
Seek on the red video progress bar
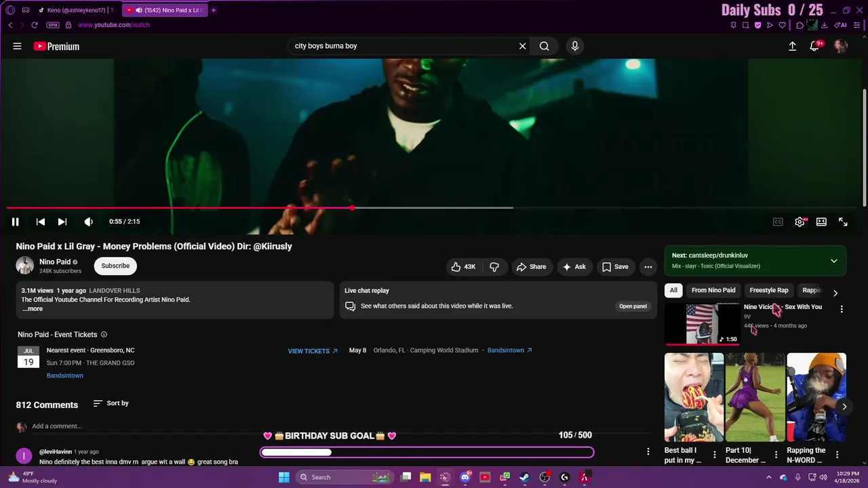[433, 208]
